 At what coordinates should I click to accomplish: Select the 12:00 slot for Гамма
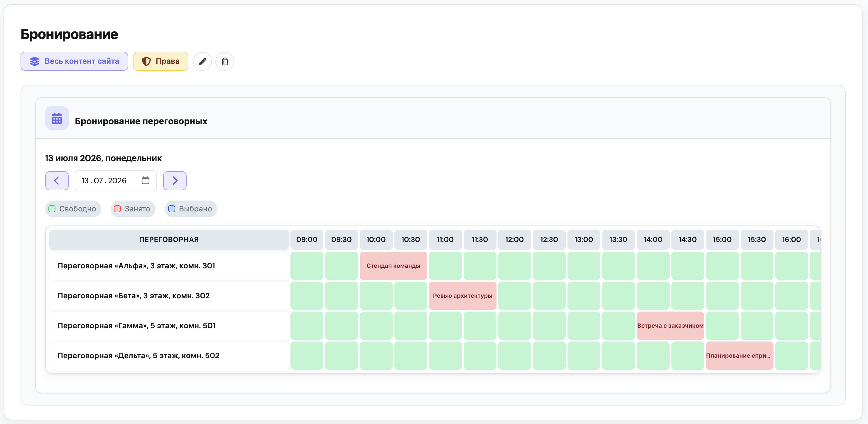[514, 326]
